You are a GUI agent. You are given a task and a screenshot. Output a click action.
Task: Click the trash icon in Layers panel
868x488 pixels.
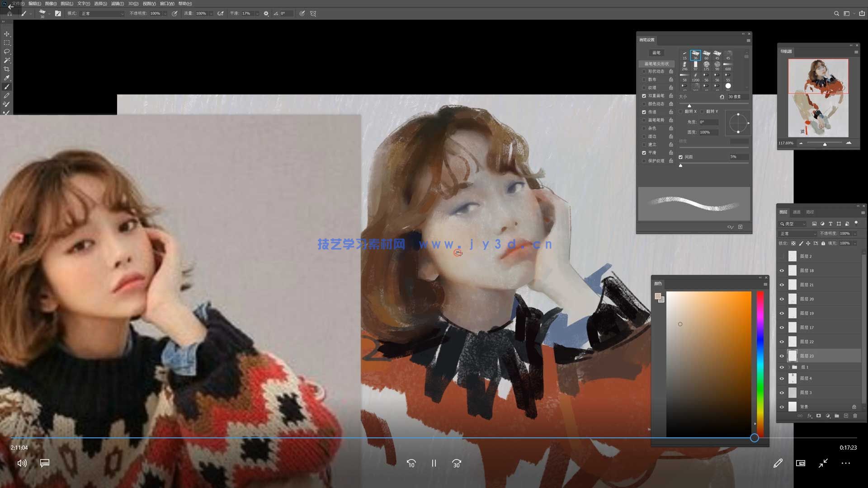855,416
